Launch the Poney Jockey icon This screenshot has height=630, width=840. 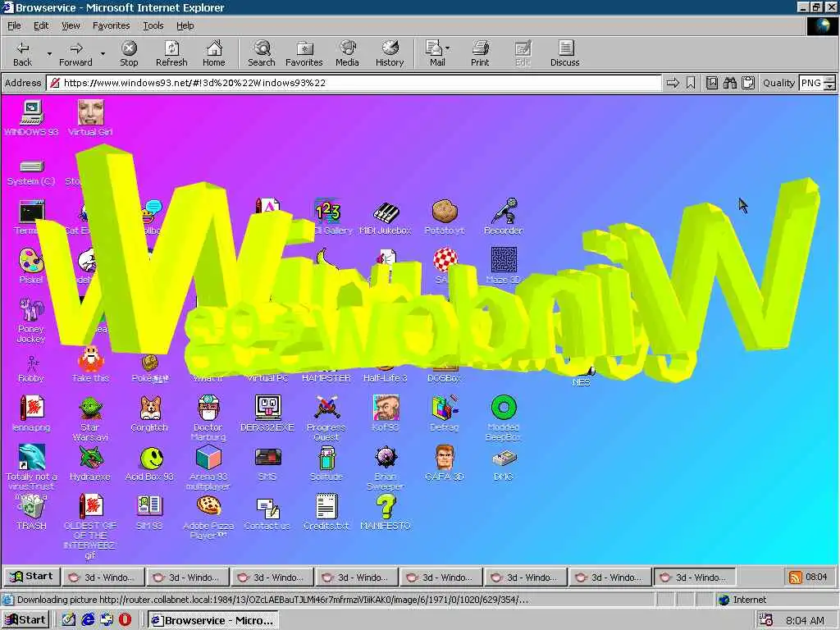[31, 320]
